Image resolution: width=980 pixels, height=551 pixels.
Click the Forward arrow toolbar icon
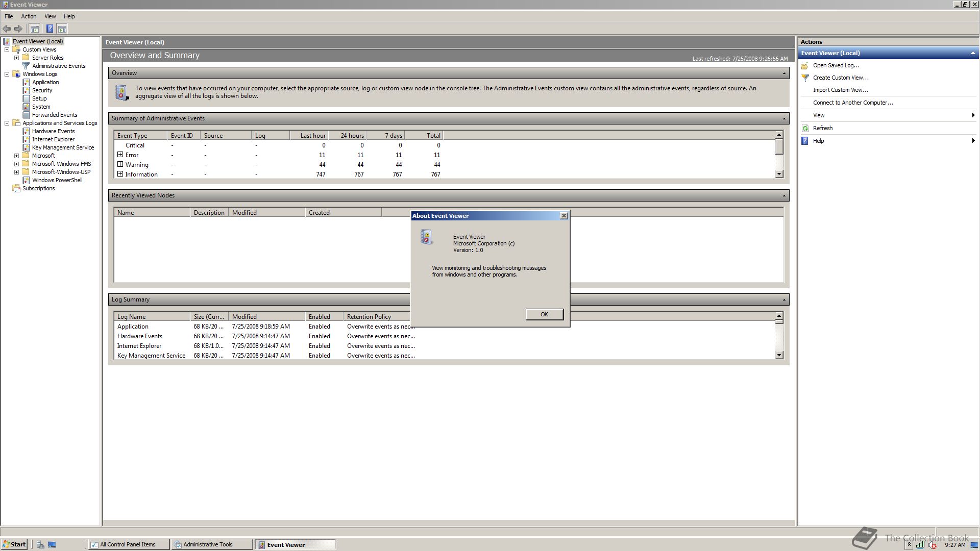pyautogui.click(x=18, y=29)
